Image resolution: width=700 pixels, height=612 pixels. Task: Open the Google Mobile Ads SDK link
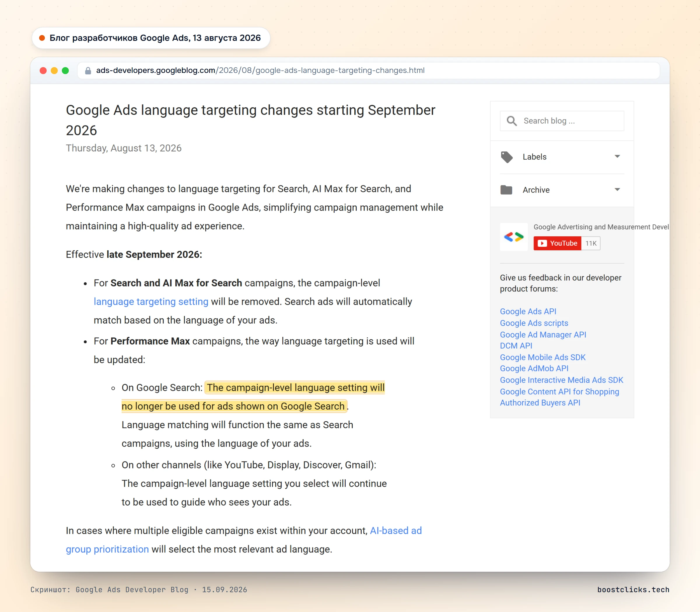click(x=542, y=358)
